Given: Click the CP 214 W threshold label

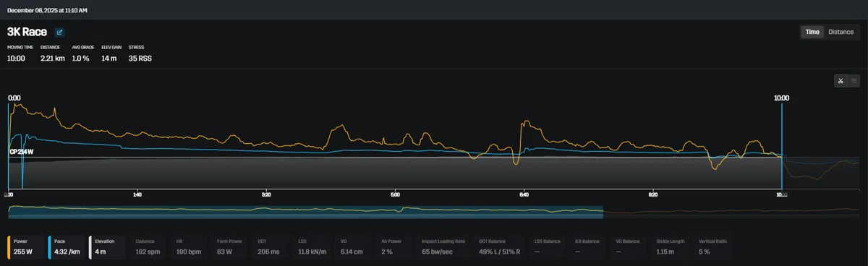Looking at the screenshot, I should pyautogui.click(x=21, y=152).
